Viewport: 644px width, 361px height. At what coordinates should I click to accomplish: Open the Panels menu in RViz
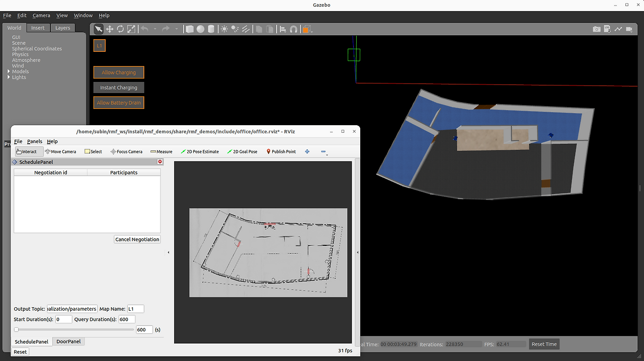(x=35, y=141)
